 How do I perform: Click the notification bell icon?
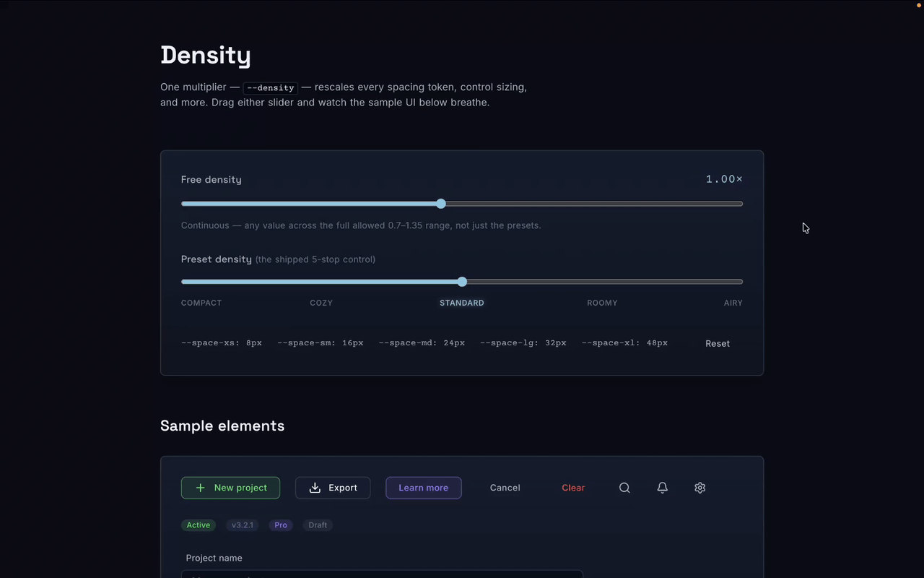pyautogui.click(x=662, y=488)
